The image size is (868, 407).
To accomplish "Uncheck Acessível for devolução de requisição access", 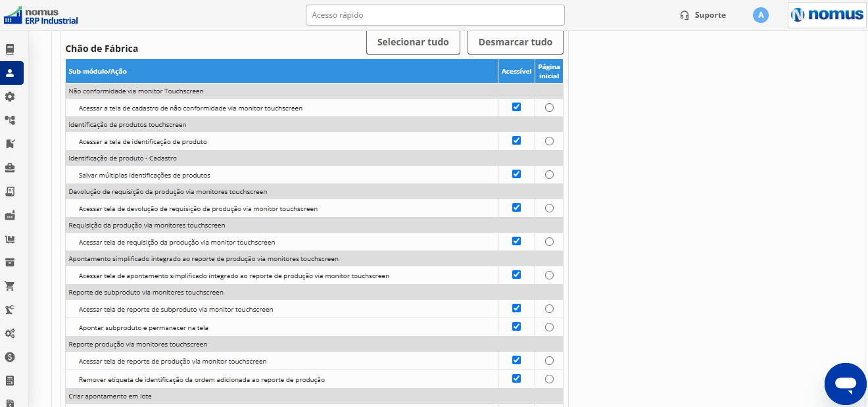I will pyautogui.click(x=516, y=208).
